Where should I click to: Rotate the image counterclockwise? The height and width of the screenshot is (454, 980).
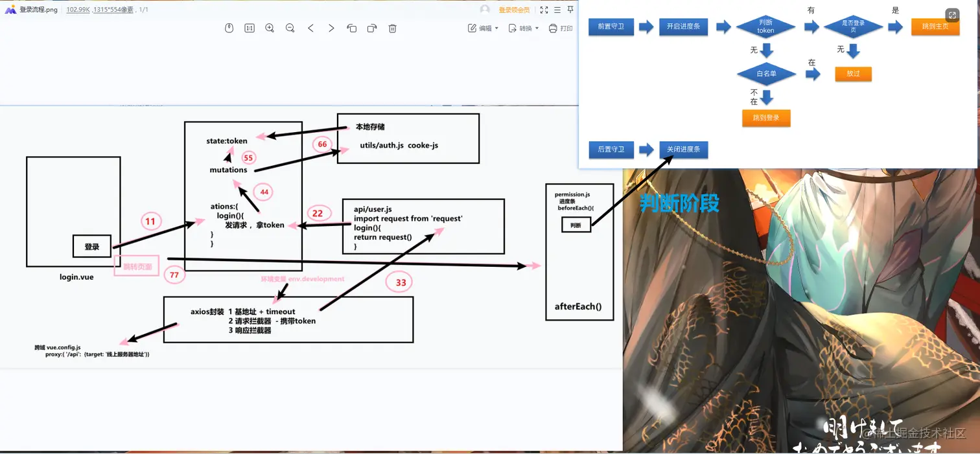tap(351, 28)
